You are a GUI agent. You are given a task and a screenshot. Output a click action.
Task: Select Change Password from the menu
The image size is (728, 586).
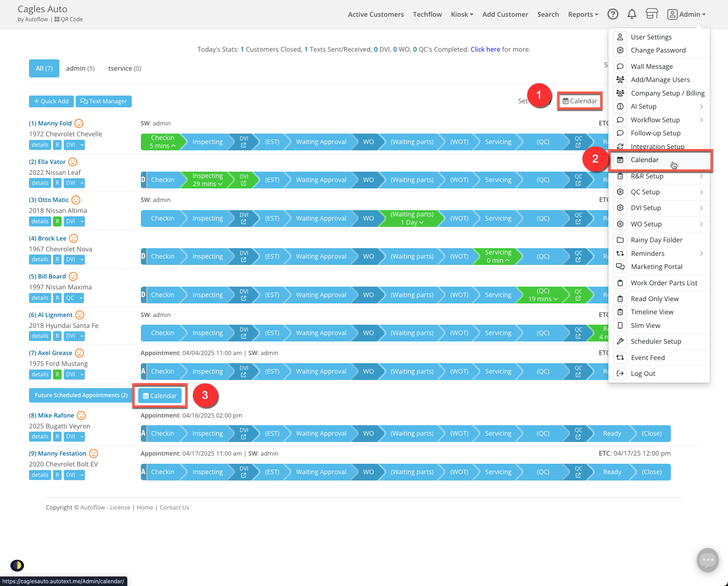[659, 50]
